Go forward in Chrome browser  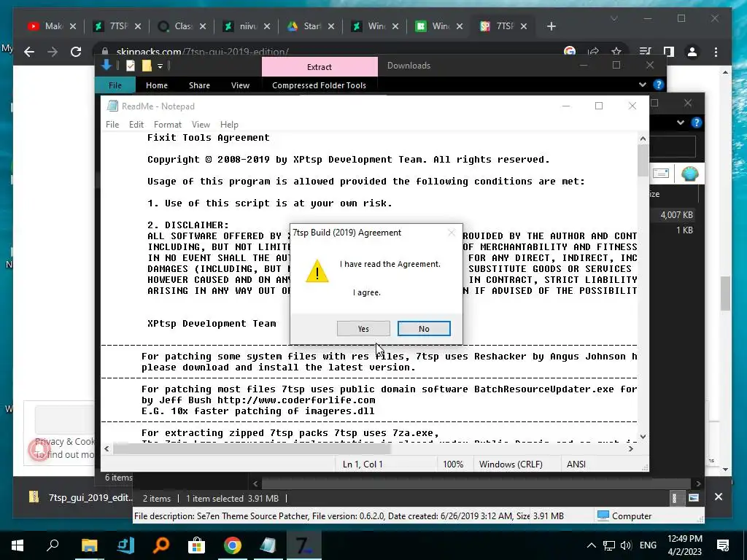coord(53,52)
